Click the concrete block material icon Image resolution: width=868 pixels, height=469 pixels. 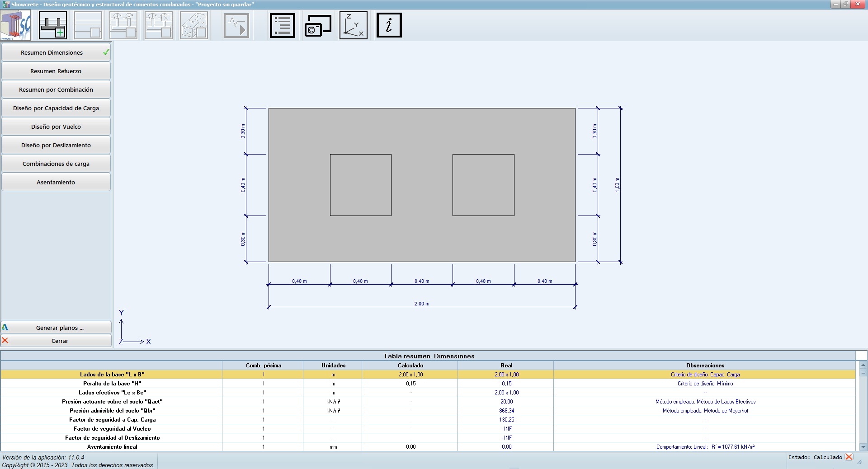(194, 25)
